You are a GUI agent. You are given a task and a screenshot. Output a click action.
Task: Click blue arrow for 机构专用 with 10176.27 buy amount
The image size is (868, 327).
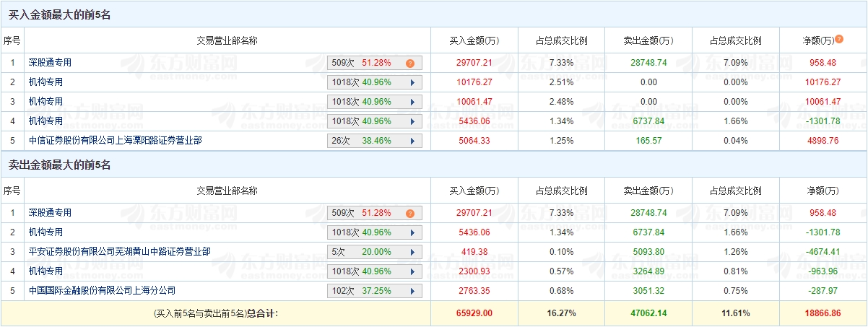coord(412,82)
